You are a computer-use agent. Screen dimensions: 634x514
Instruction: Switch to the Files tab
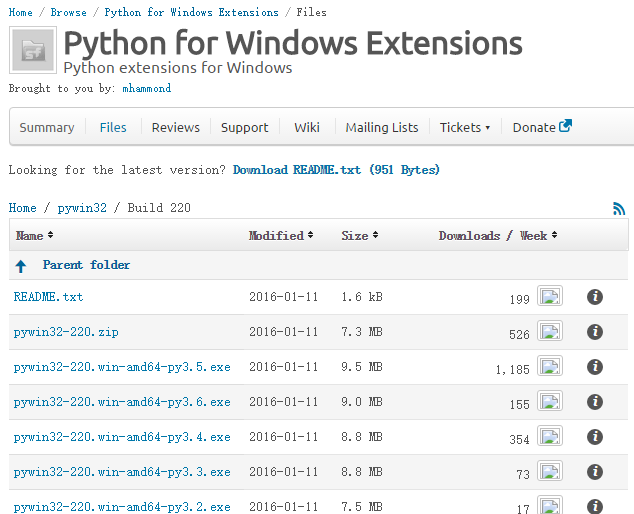[x=113, y=127]
